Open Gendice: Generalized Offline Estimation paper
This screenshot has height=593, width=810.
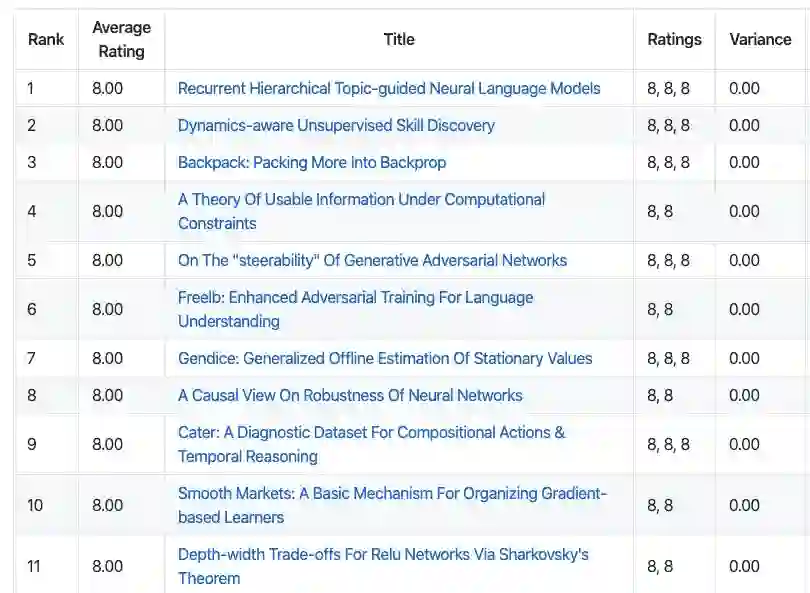(x=385, y=358)
